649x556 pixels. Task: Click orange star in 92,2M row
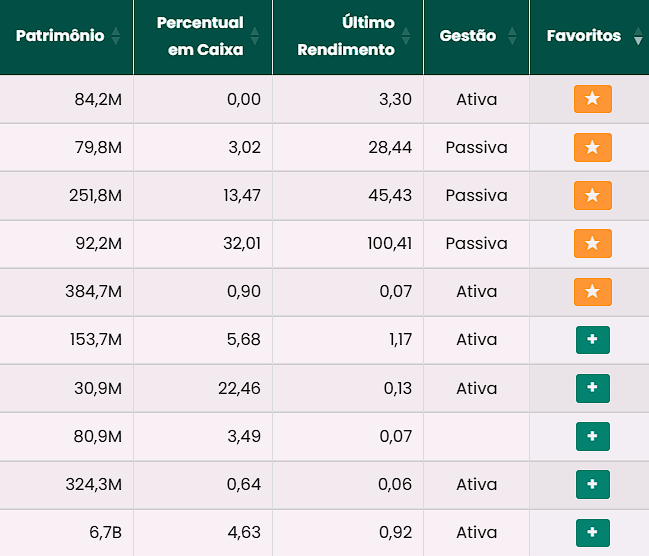(x=592, y=243)
